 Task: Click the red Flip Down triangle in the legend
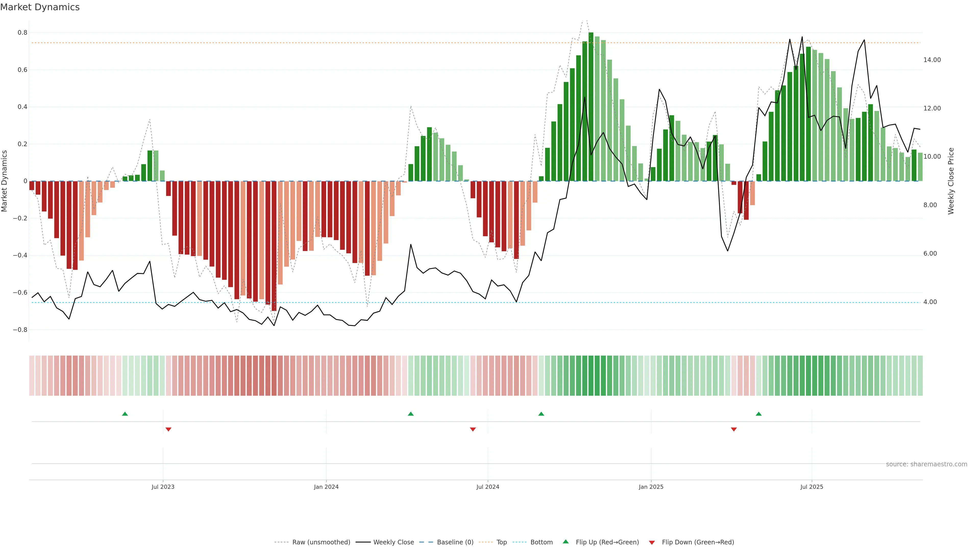click(652, 543)
